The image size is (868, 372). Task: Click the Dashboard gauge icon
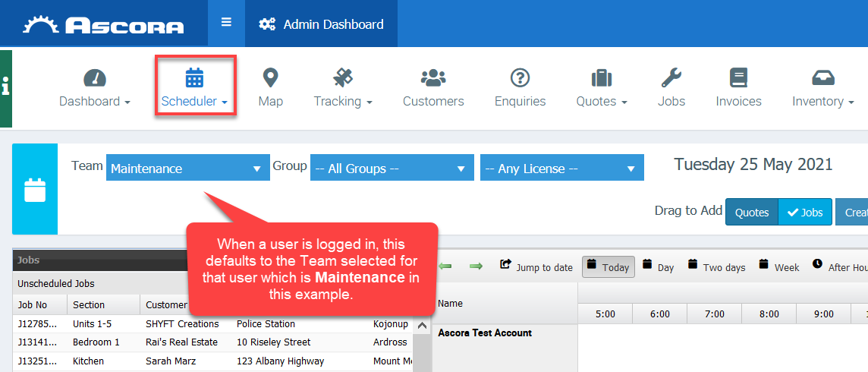click(95, 78)
